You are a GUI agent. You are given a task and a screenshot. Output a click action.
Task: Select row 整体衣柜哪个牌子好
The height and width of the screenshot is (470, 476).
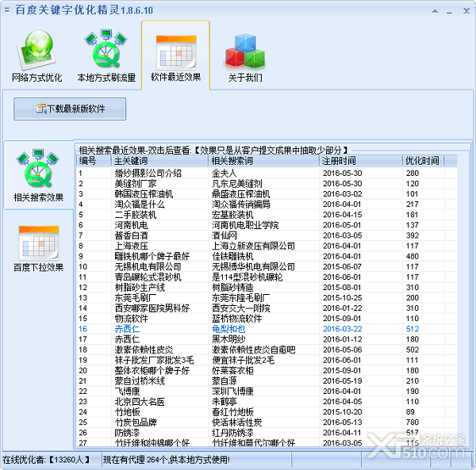pyautogui.click(x=267, y=370)
